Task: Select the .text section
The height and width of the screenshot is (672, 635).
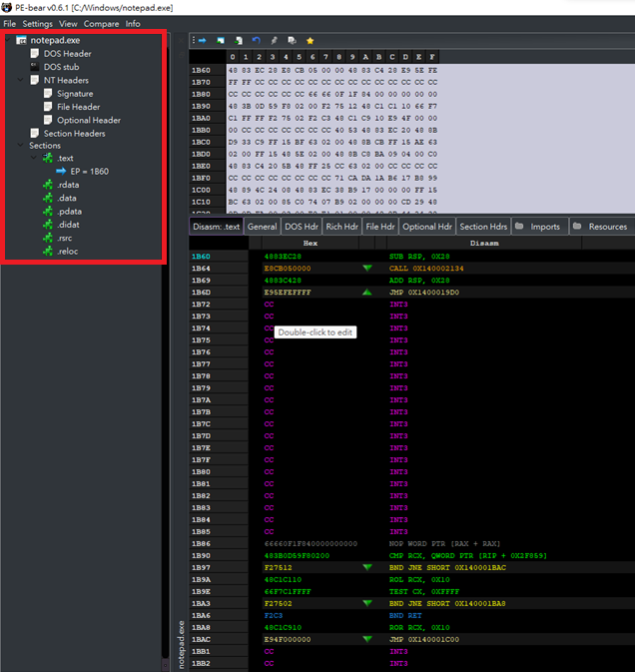Action: coord(65,158)
